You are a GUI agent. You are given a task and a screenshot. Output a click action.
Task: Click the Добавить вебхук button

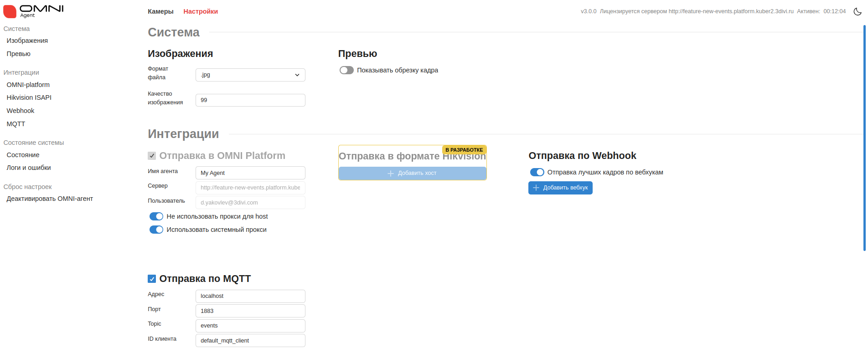[x=560, y=188]
